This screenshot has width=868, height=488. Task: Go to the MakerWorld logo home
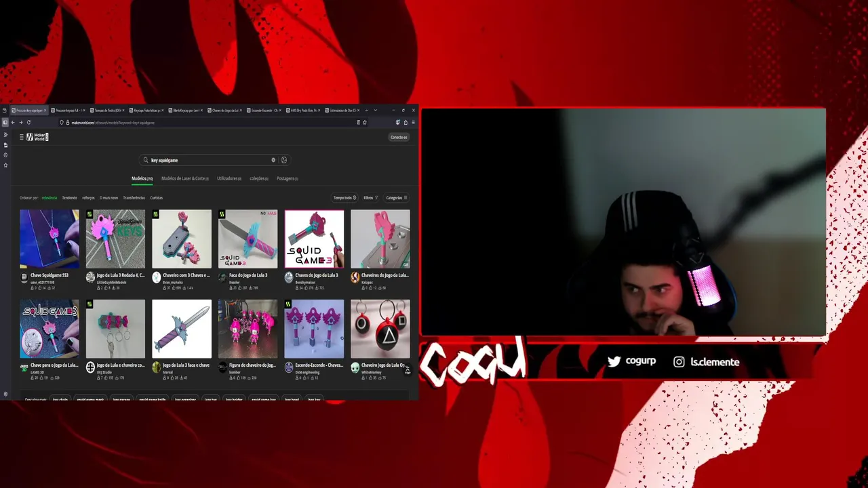point(37,137)
